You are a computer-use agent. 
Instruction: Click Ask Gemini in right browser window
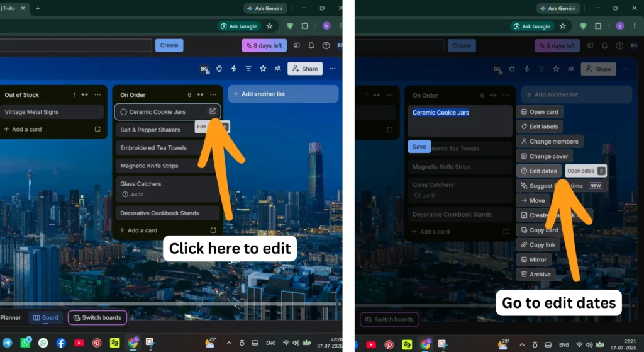click(x=558, y=8)
